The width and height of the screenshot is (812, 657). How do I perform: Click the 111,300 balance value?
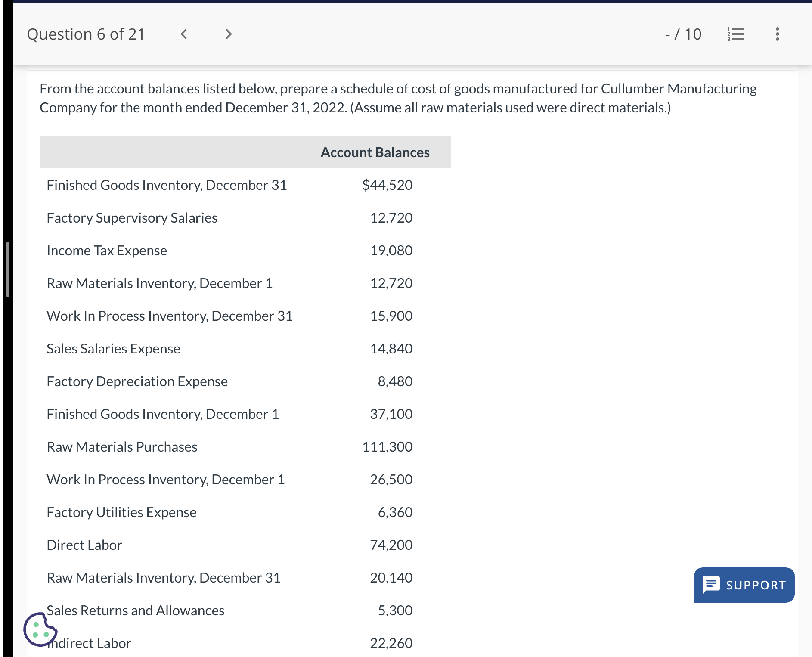pos(387,447)
